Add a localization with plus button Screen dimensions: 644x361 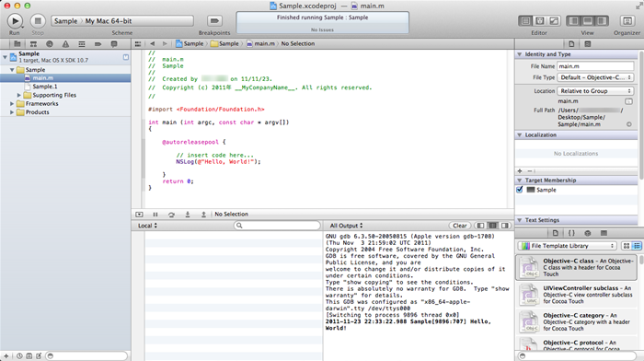[x=520, y=170]
